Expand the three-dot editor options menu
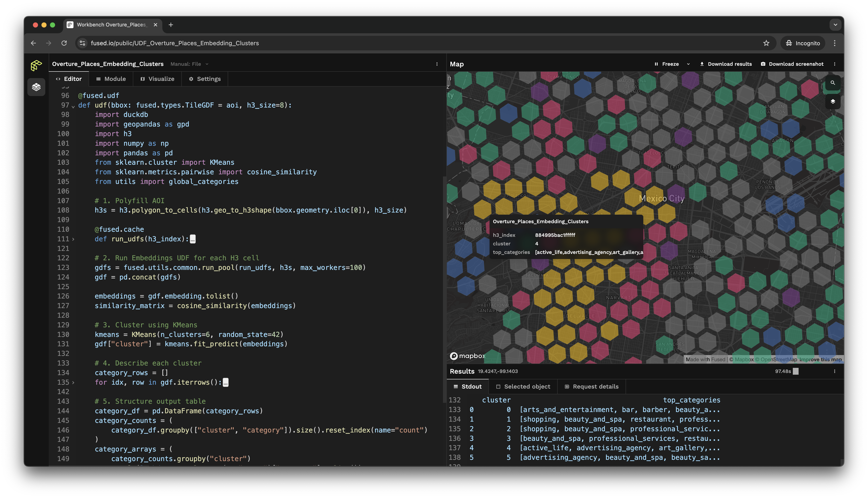Screen dimensions: 868x498 pos(437,64)
